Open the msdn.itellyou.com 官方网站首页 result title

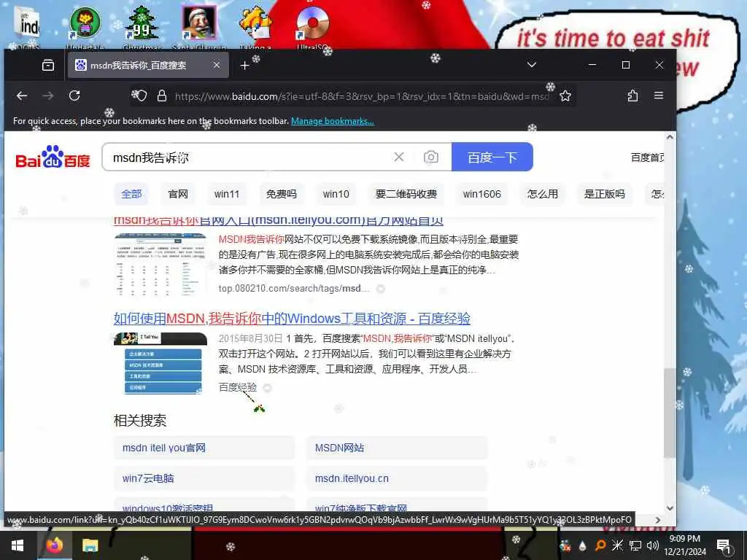click(279, 221)
